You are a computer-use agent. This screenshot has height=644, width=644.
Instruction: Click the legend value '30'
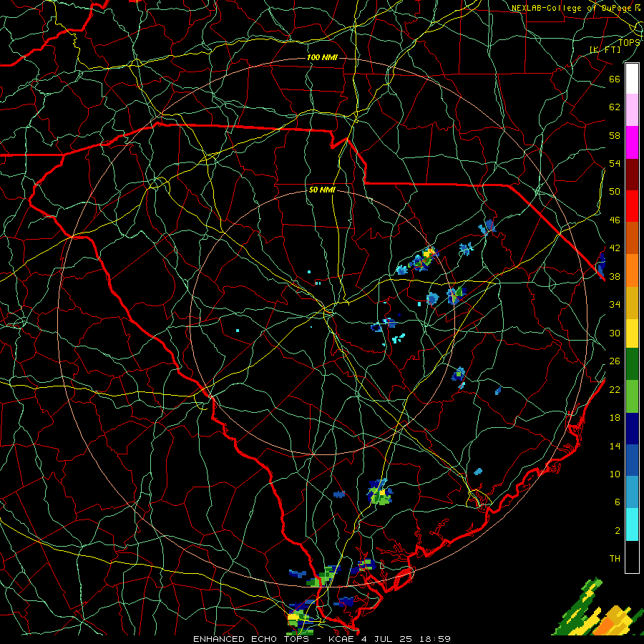tap(615, 333)
